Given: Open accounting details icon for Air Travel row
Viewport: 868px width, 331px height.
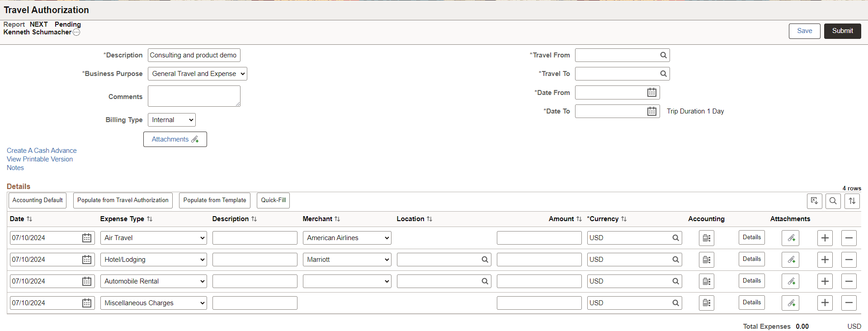Looking at the screenshot, I should click(707, 238).
